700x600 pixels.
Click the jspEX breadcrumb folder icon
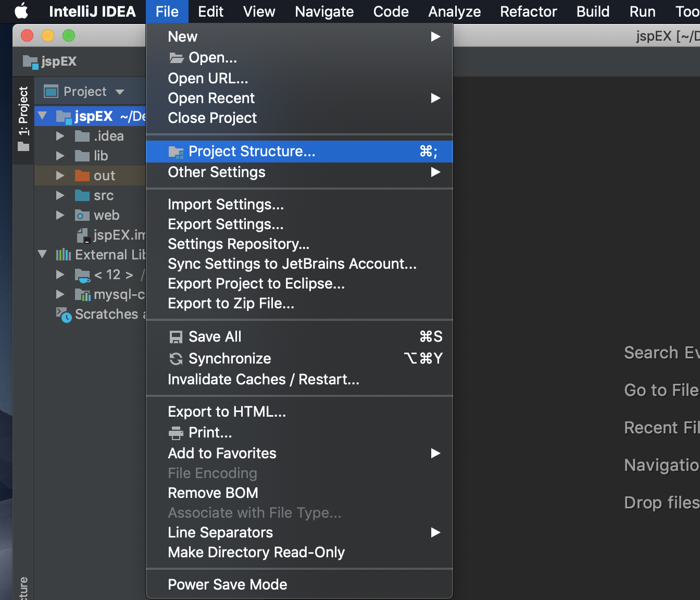(30, 62)
